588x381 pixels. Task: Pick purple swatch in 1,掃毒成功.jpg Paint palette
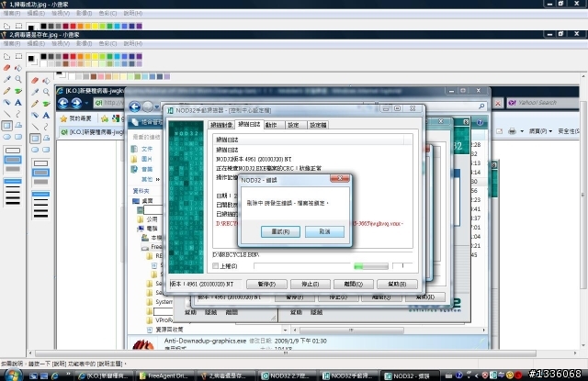point(139,26)
